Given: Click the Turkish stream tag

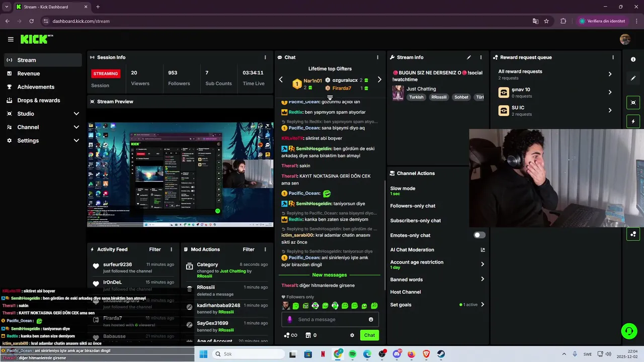Looking at the screenshot, I should click(416, 97).
